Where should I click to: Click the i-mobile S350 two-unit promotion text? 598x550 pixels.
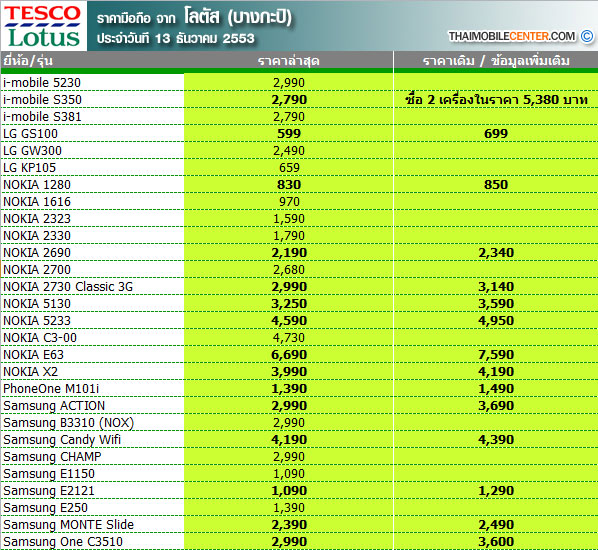pyautogui.click(x=496, y=100)
